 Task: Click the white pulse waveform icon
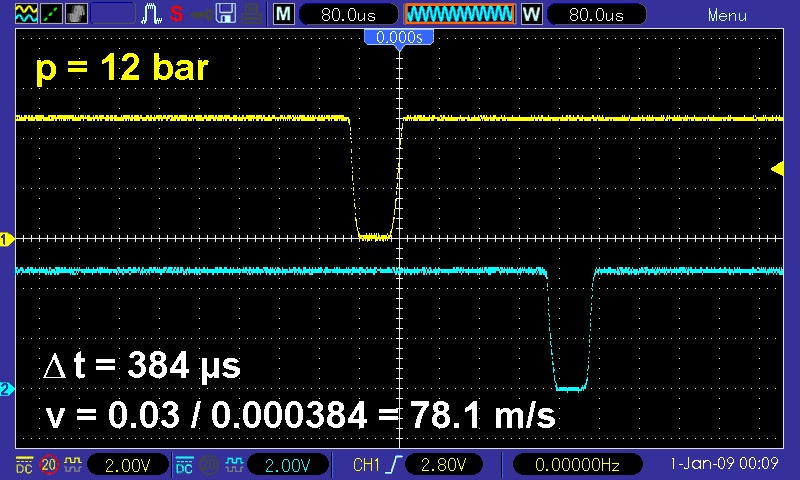152,15
